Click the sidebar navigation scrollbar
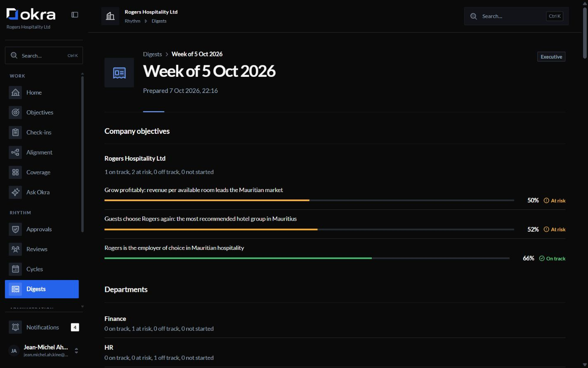588x368 pixels. pos(83,154)
